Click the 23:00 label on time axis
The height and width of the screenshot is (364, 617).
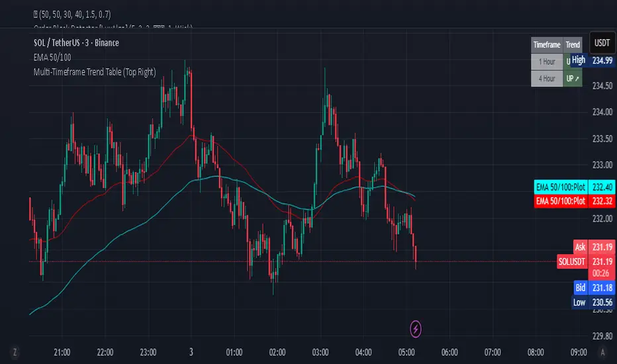pos(148,351)
